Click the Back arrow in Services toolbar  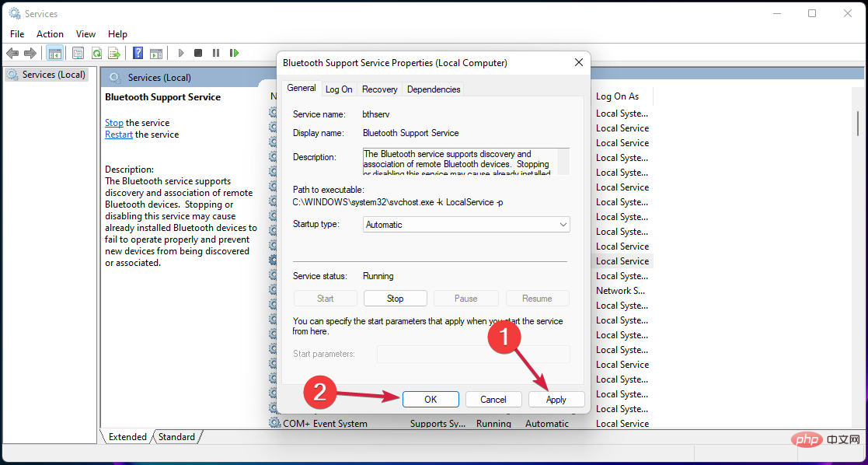click(12, 53)
